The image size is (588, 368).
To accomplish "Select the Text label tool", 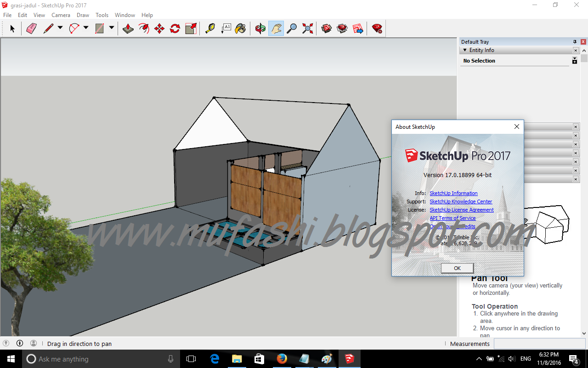I will 226,29.
